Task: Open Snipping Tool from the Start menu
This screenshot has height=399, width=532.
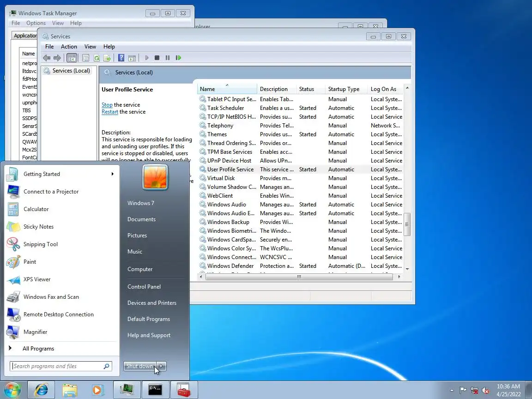Action: [61, 244]
